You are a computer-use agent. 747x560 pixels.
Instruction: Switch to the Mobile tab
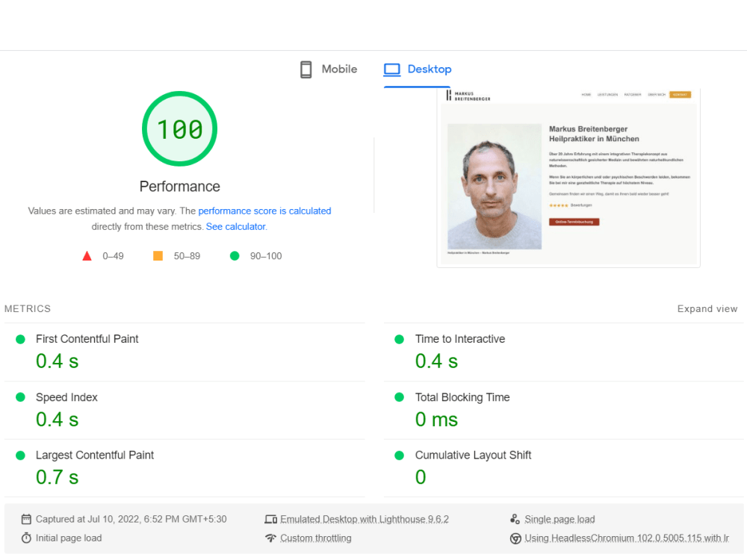329,69
